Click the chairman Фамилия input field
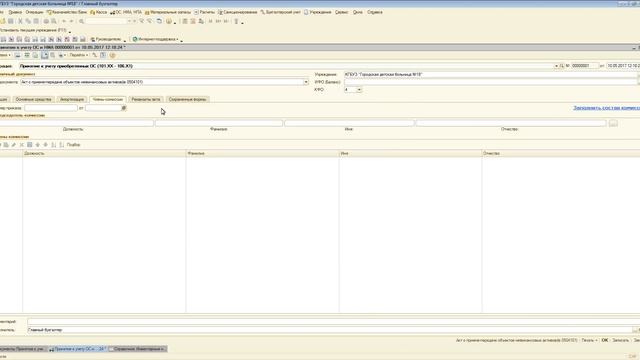 point(219,123)
